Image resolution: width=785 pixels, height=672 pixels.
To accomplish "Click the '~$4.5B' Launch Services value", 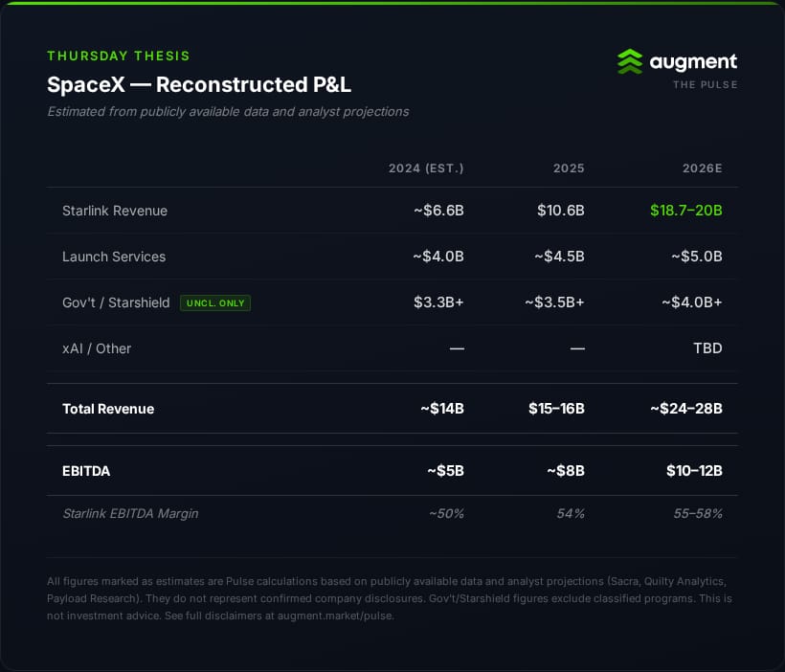I will (x=559, y=257).
